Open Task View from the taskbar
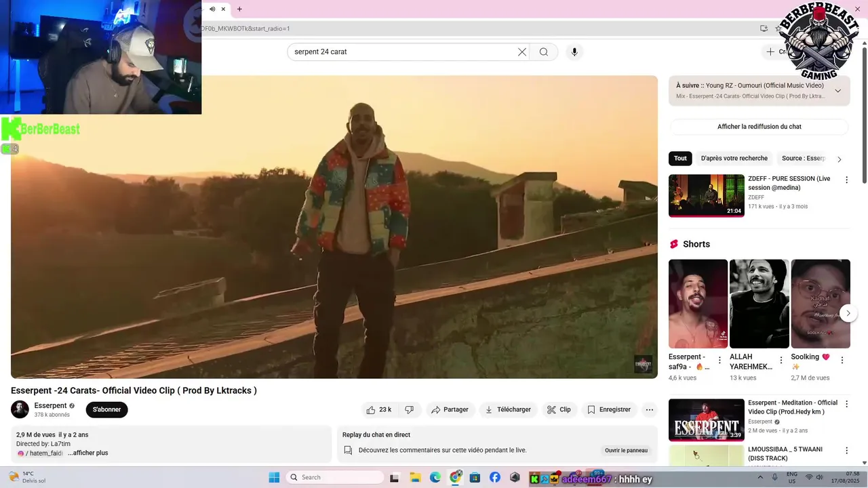The image size is (868, 488). click(394, 477)
